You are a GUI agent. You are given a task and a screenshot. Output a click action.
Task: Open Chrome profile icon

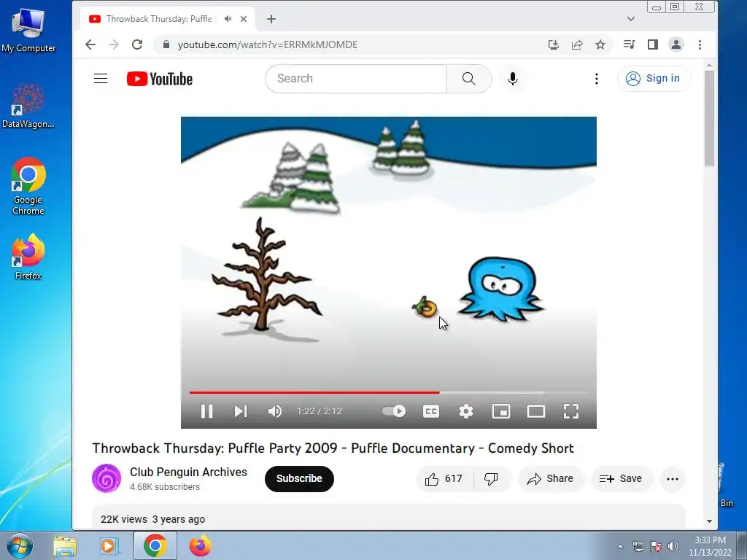point(676,44)
